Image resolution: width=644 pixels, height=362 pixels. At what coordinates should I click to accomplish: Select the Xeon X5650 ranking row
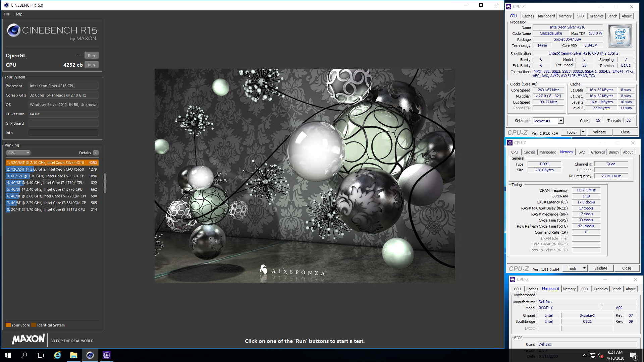(52, 169)
